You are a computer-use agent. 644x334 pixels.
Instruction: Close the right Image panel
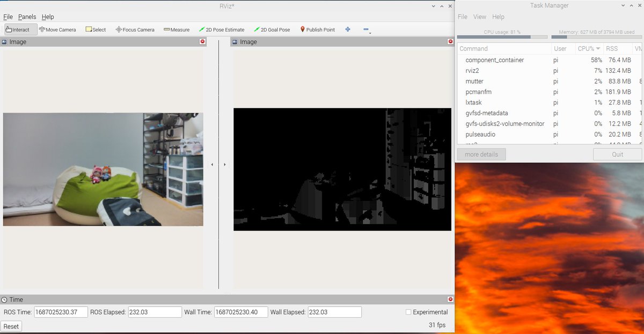450,41
